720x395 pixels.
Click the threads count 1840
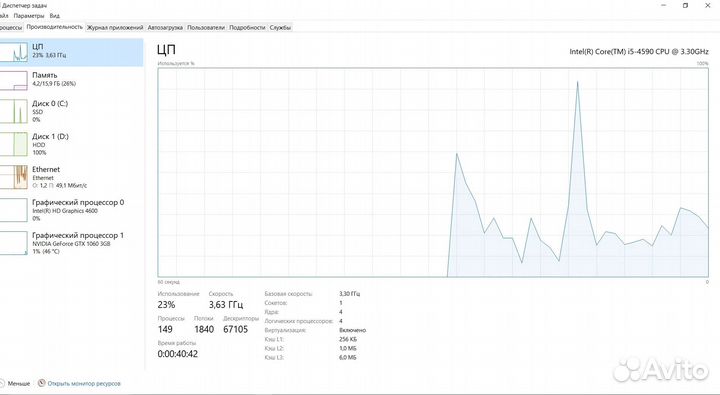coord(204,329)
